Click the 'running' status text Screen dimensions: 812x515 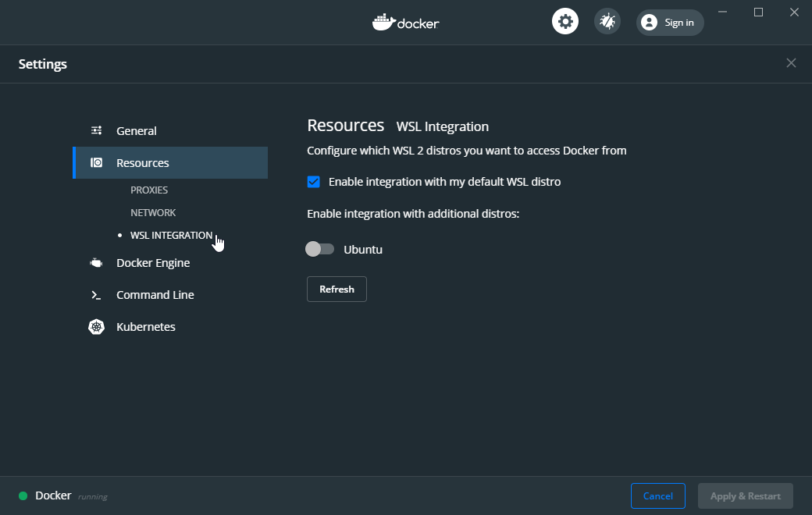tap(93, 497)
